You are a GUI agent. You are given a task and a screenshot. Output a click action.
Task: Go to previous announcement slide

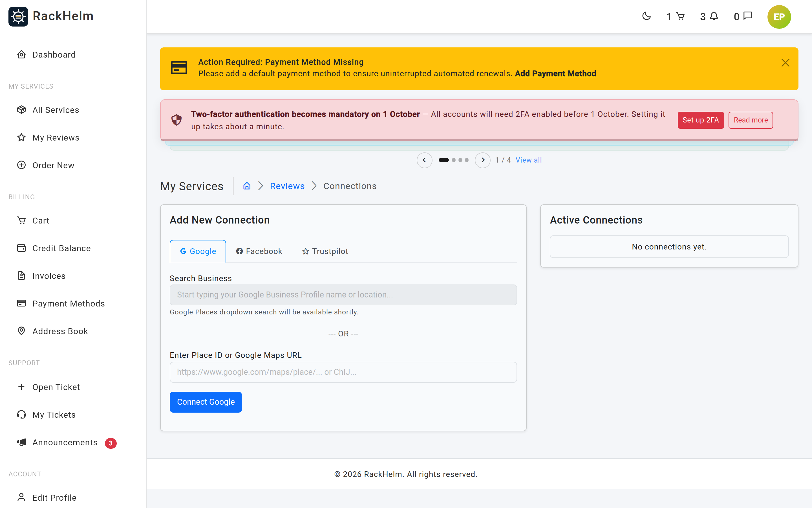[x=424, y=160]
